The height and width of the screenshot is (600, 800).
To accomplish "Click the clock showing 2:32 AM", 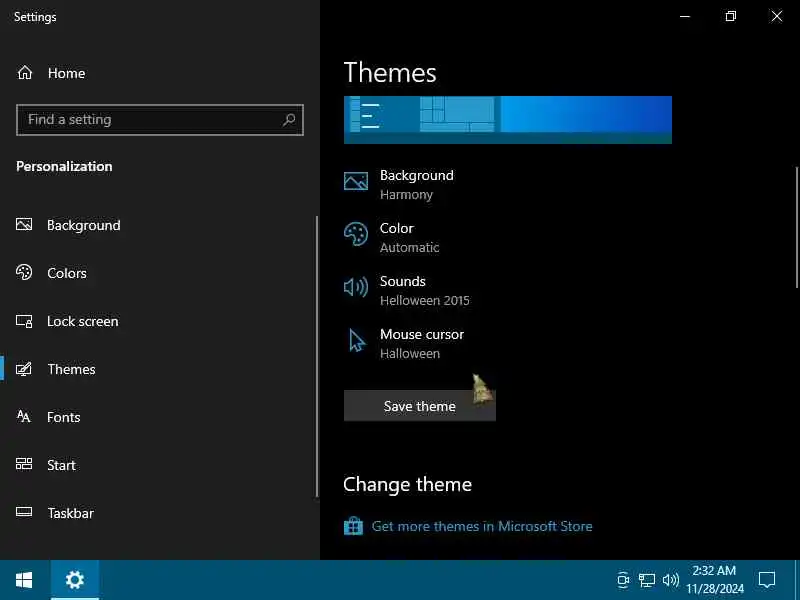I will pos(714,580).
